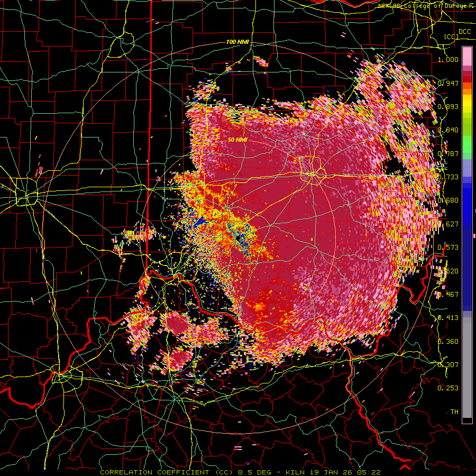Pick the yellow legend color band

pos(467,104)
